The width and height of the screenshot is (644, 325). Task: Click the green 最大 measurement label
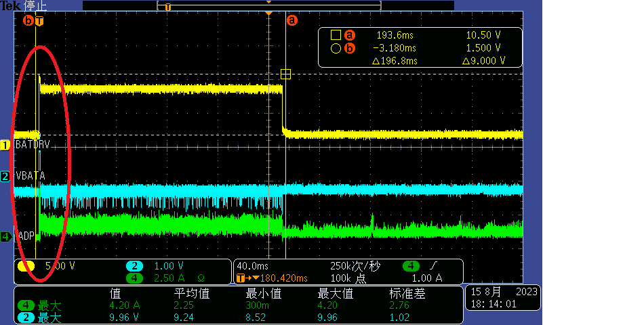tap(49, 305)
